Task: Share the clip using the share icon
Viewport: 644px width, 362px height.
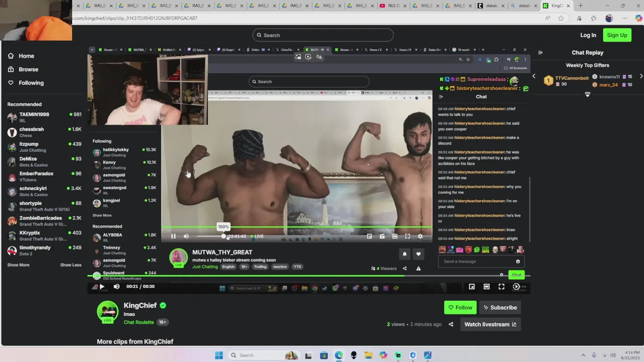Action: (x=451, y=324)
